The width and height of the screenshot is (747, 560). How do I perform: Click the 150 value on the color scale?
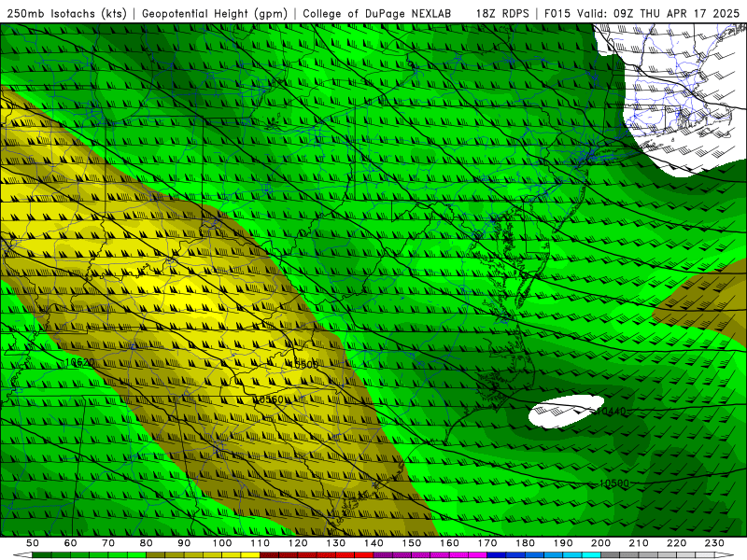click(412, 543)
